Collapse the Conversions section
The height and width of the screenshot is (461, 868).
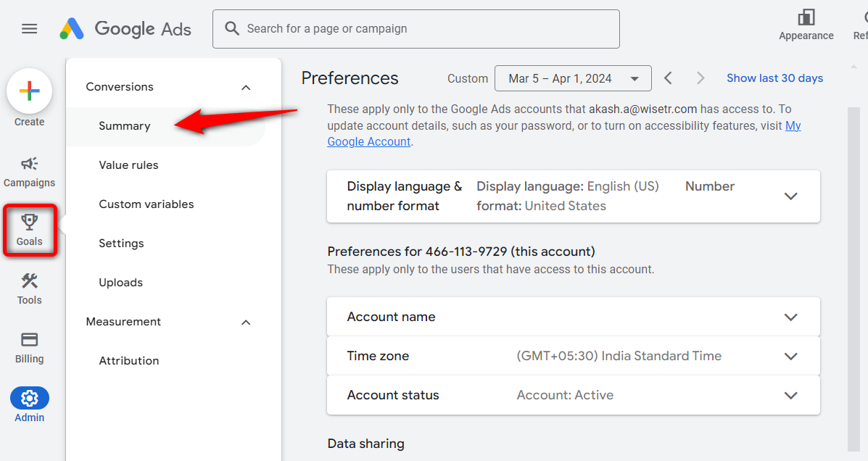(246, 88)
